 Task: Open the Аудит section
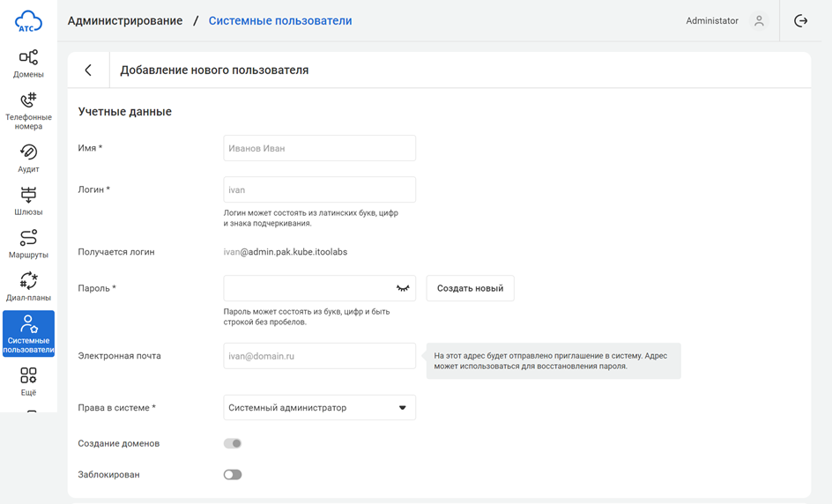[x=28, y=158]
